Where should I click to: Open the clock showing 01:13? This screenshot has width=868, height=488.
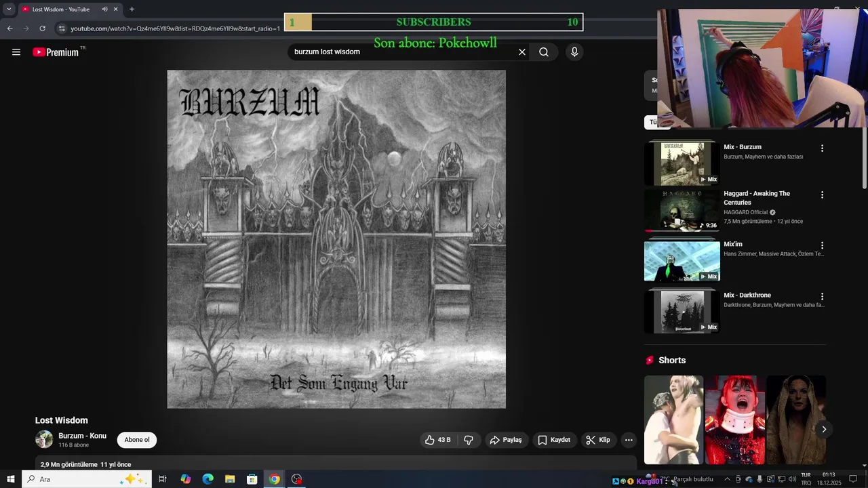[829, 479]
